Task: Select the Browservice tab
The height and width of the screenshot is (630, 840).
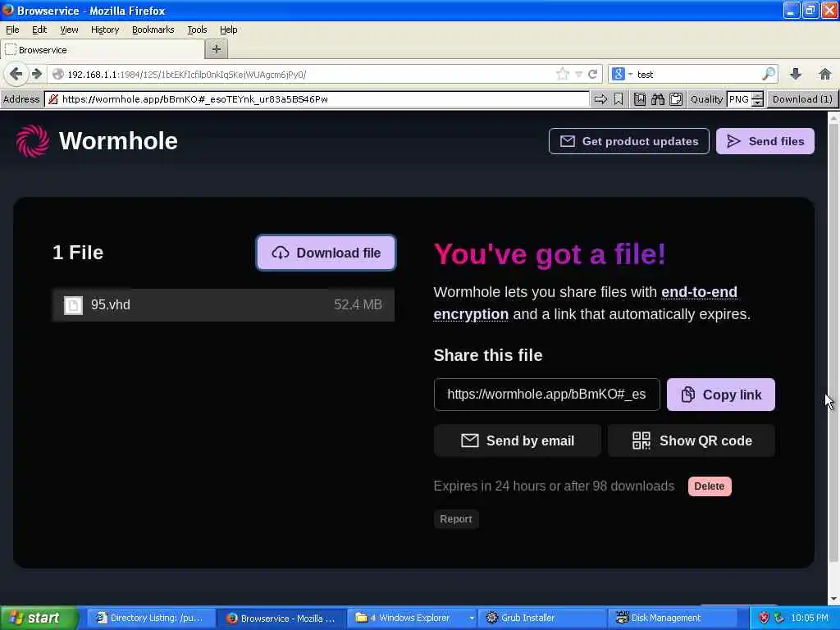Action: coord(103,50)
